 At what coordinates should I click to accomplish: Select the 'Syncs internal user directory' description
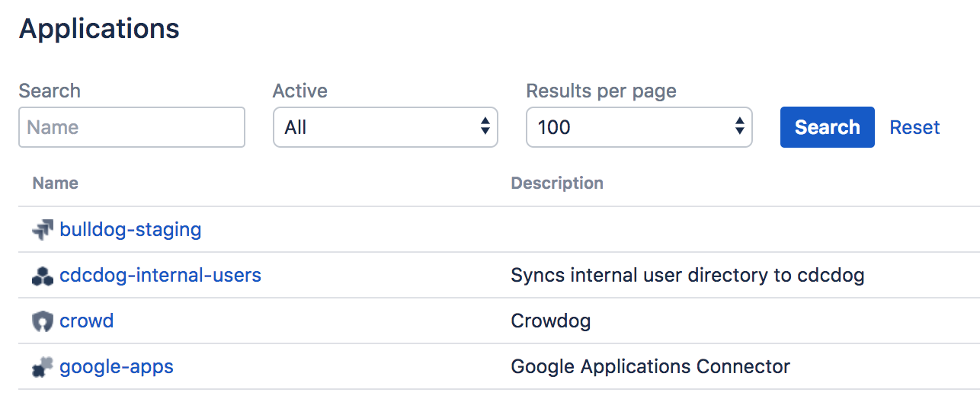pos(687,275)
